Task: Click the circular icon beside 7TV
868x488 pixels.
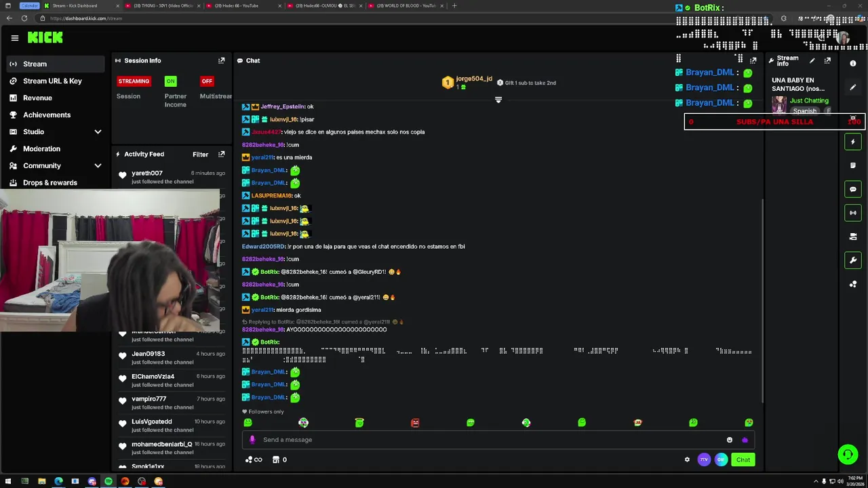Action: 721,460
